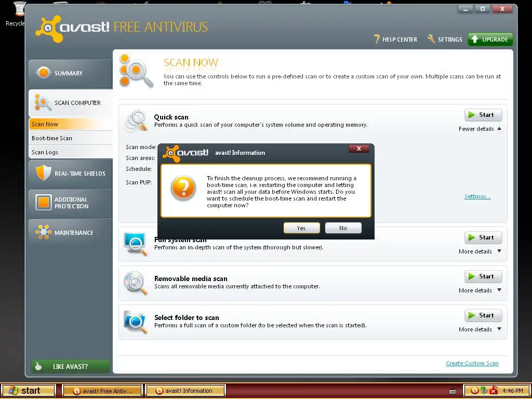Click the Quick scan title text
The height and width of the screenshot is (399, 532).
pos(171,117)
